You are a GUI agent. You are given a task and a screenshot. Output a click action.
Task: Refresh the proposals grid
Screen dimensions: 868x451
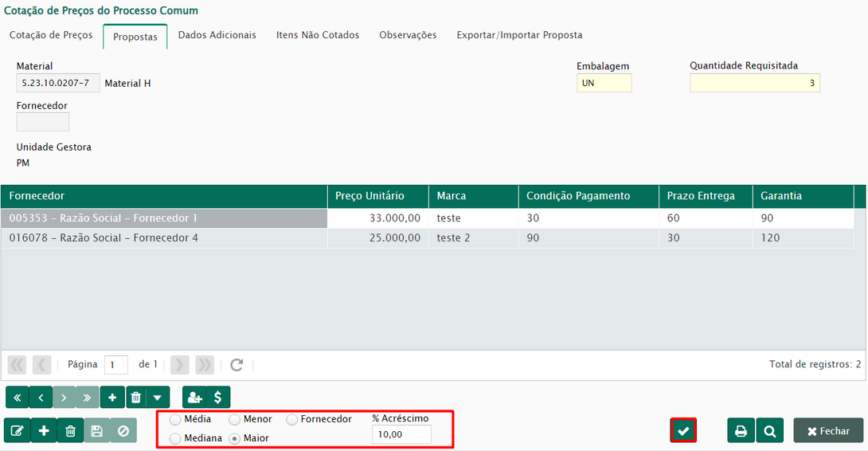coord(237,365)
